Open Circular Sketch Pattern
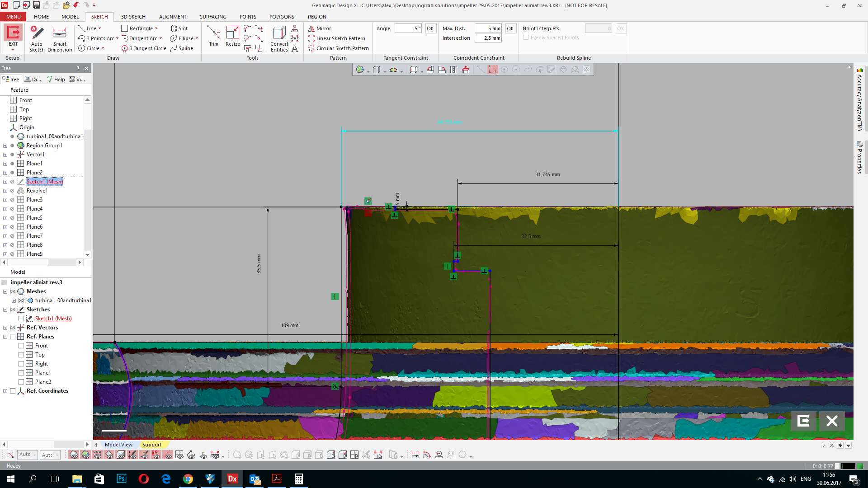This screenshot has height=488, width=868. point(339,48)
